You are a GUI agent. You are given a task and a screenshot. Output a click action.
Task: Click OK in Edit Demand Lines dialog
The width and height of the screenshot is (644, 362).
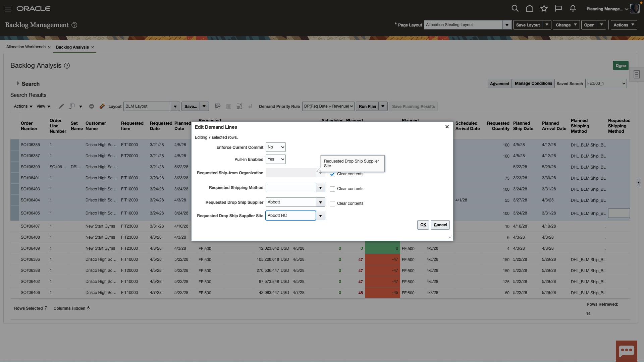click(423, 225)
